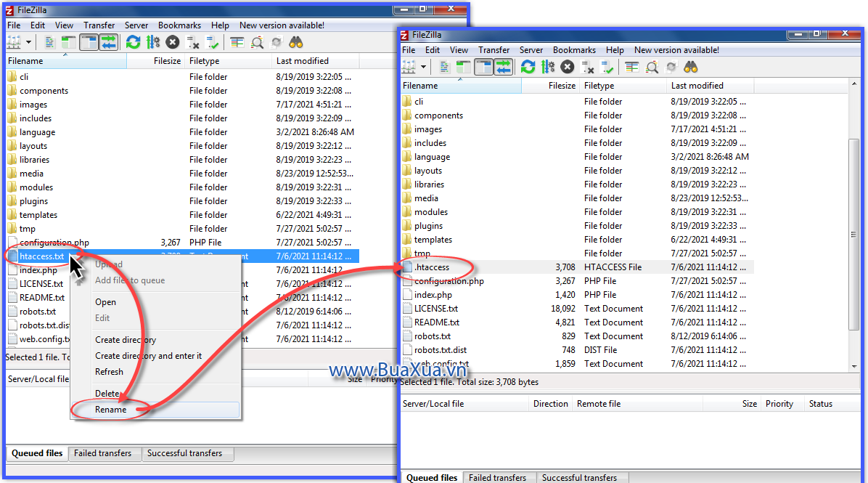Sort by Filesize column in right window
The height and width of the screenshot is (483, 868).
[x=549, y=85]
